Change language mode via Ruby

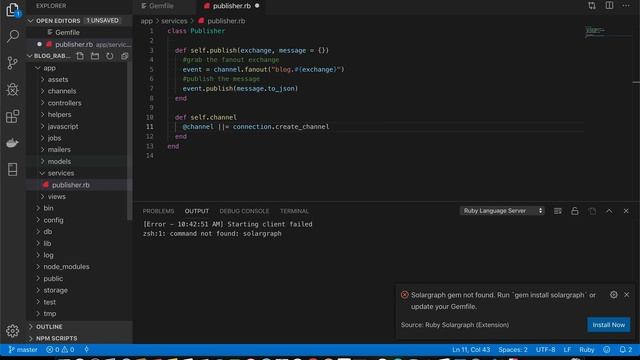587,350
